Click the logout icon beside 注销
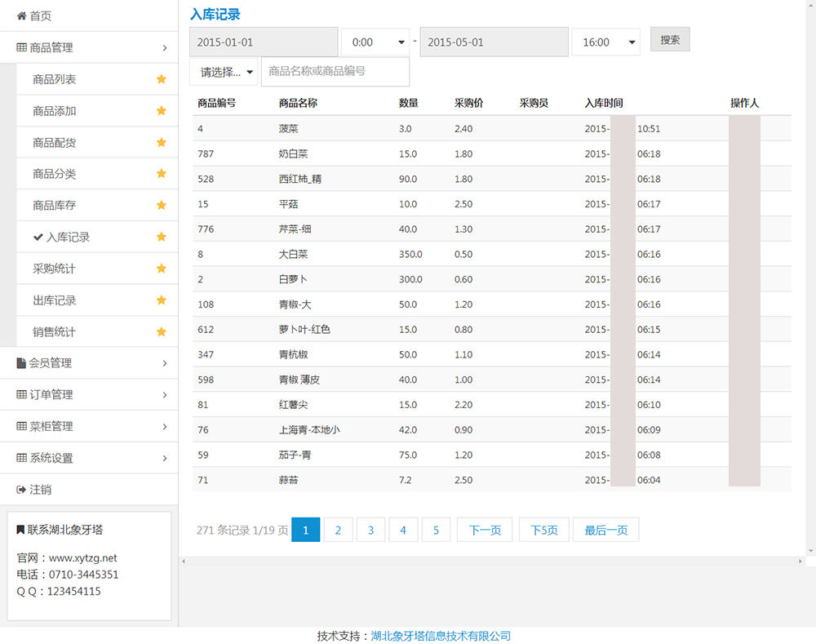816x644 pixels. [x=21, y=490]
